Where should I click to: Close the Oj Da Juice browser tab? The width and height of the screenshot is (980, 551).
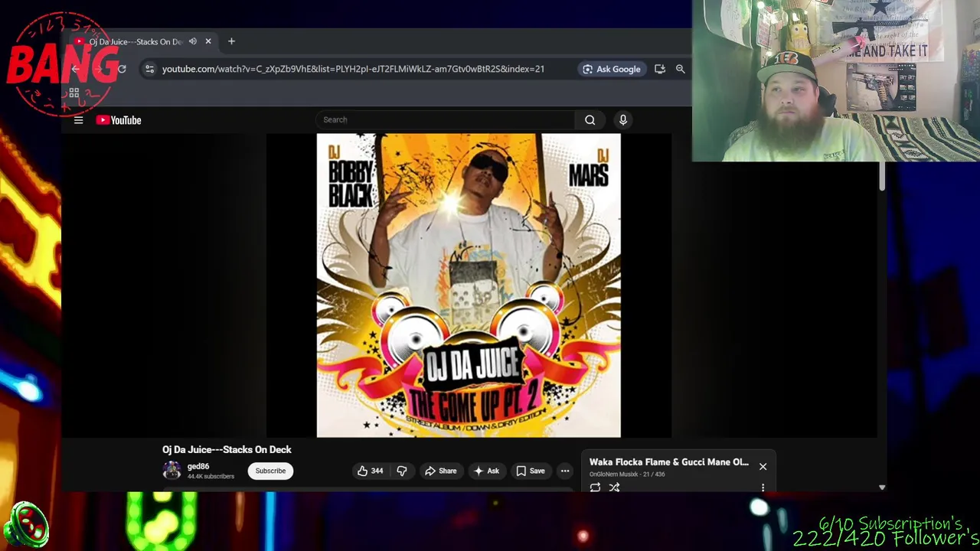click(208, 41)
